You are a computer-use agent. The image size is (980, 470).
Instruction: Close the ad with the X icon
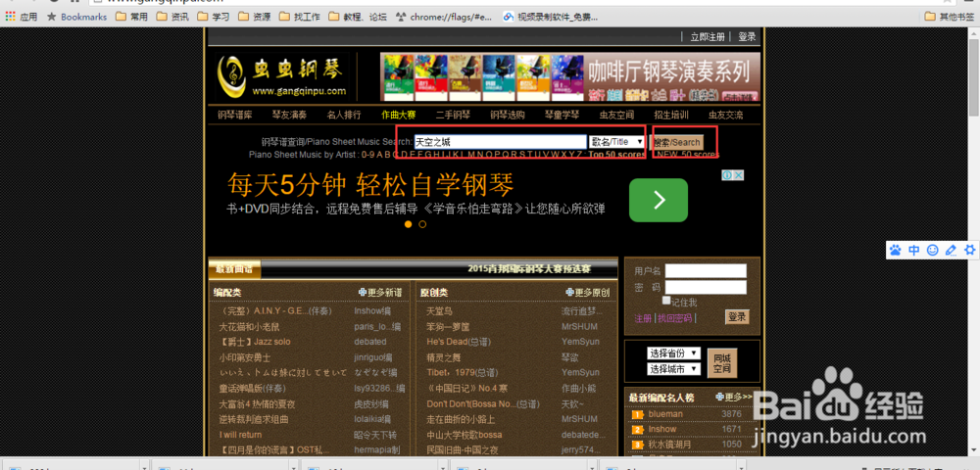738,175
